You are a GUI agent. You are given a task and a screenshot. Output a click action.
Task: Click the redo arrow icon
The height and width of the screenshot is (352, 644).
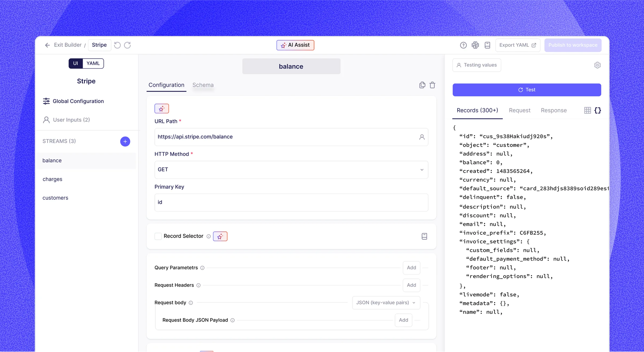127,45
